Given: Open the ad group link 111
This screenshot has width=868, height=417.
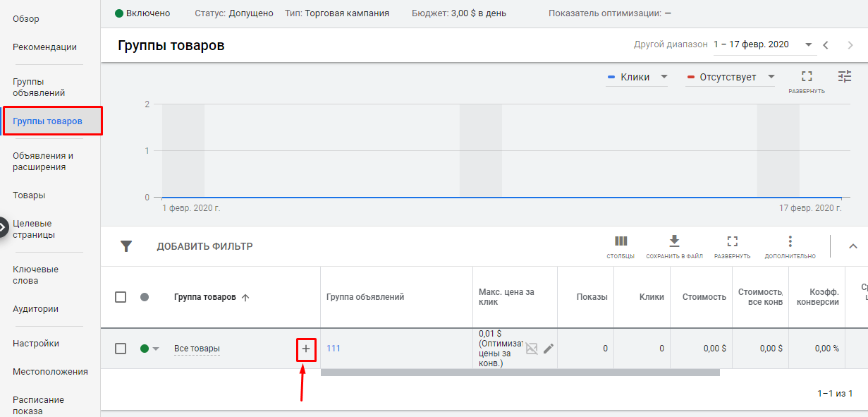Looking at the screenshot, I should pyautogui.click(x=334, y=349).
